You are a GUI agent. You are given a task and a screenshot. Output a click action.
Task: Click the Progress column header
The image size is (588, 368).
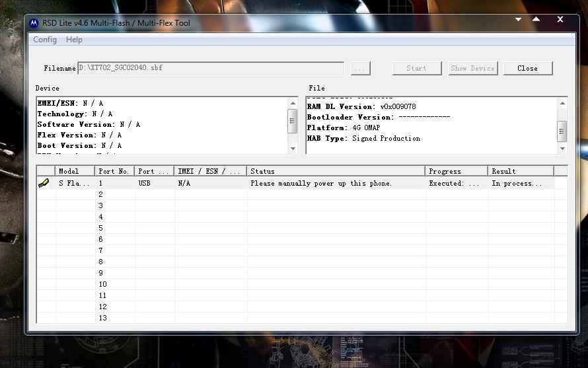tap(457, 171)
